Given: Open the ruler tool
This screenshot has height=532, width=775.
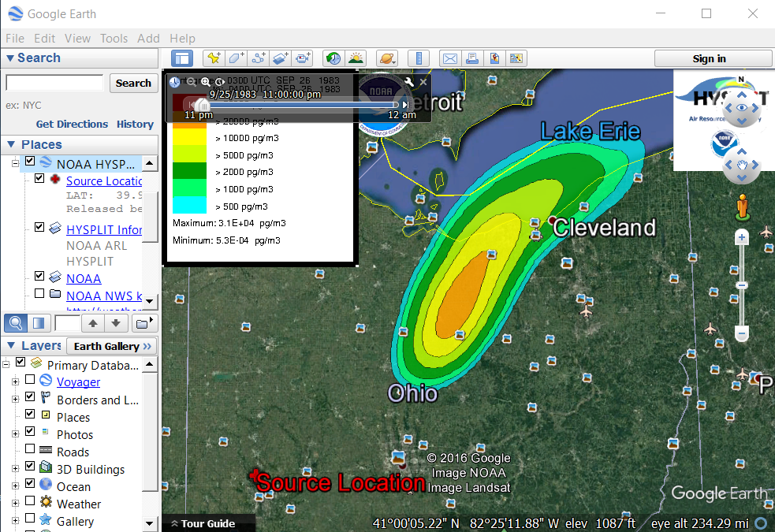Looking at the screenshot, I should tap(419, 58).
